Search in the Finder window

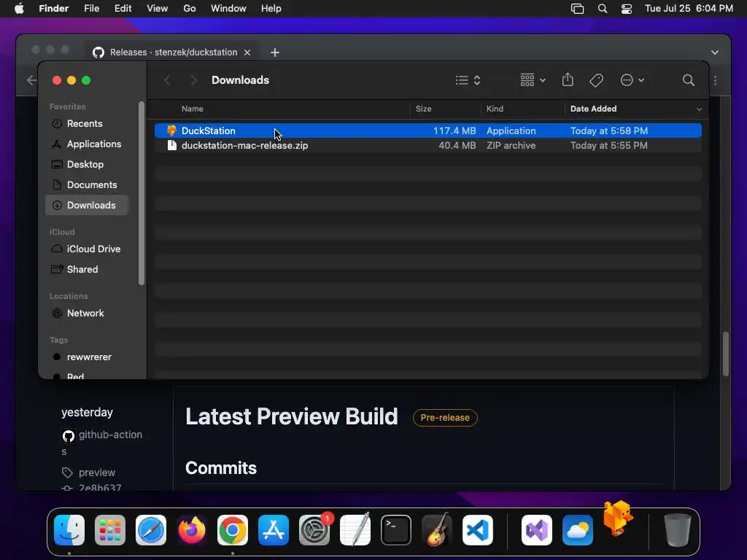(x=688, y=80)
